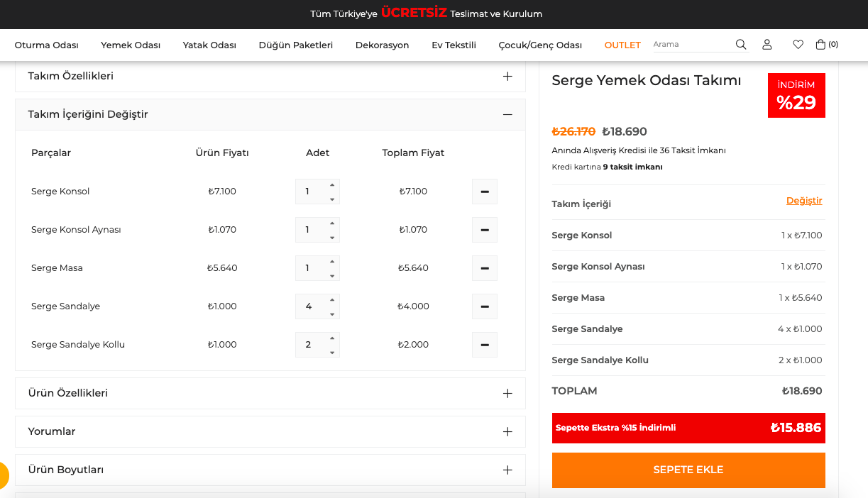This screenshot has height=498, width=868.
Task: Increase Serge Sandalye quantity up arrow
Action: (x=331, y=299)
